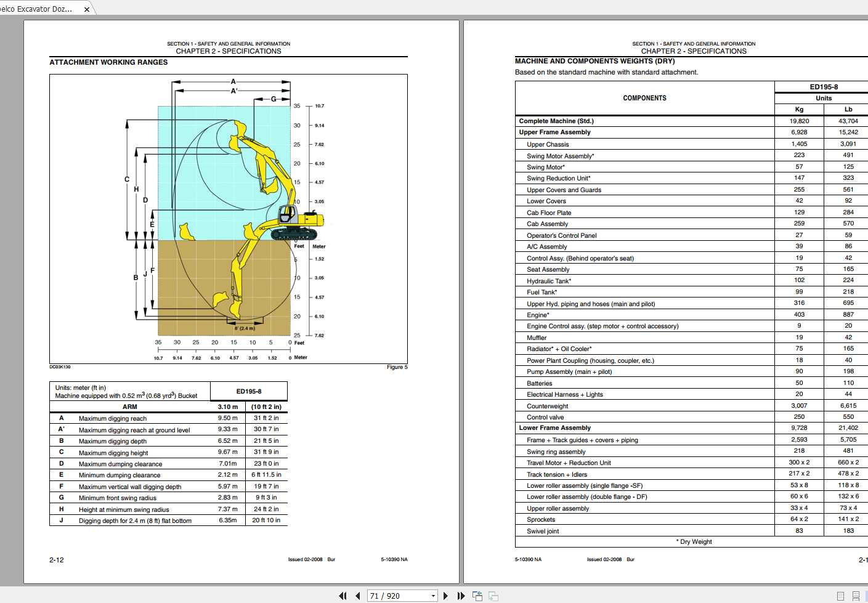Click the Complete Machine (Std.) row

[x=691, y=121]
